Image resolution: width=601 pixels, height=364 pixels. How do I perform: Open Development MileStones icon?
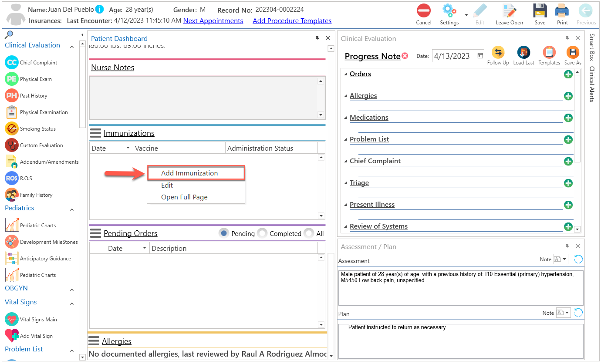click(x=12, y=242)
